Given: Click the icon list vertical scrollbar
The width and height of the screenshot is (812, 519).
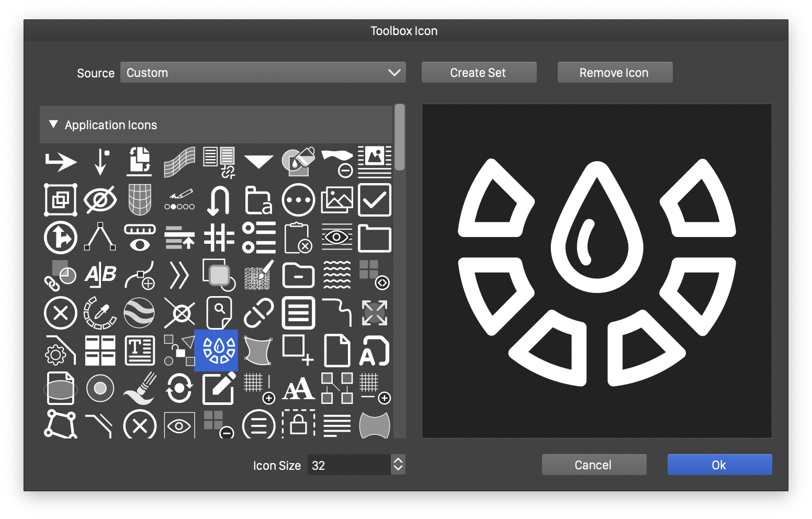Looking at the screenshot, I should click(x=400, y=137).
